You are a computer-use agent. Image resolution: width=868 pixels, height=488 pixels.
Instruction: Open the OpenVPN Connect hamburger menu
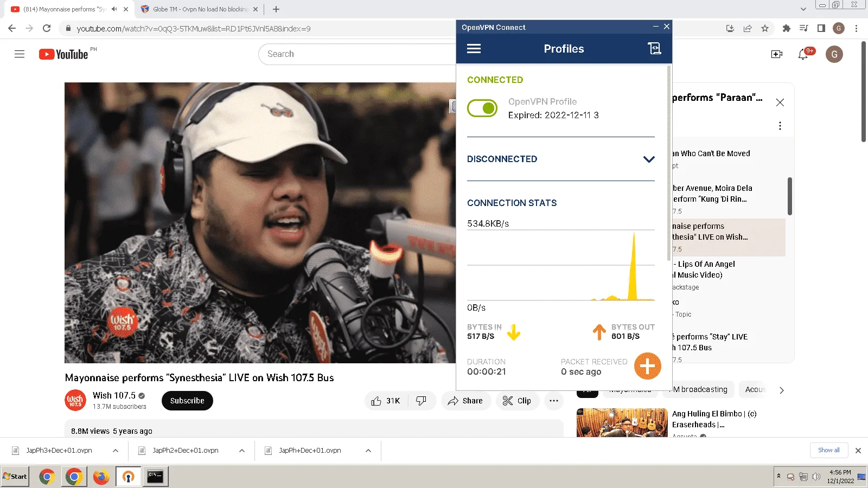(474, 49)
